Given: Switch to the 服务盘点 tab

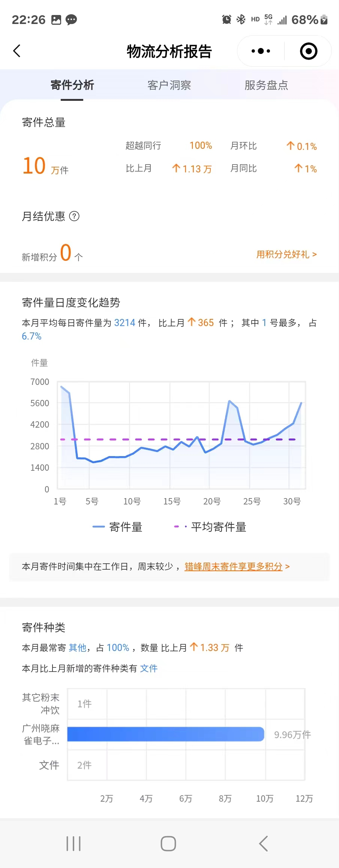Looking at the screenshot, I should coord(266,85).
